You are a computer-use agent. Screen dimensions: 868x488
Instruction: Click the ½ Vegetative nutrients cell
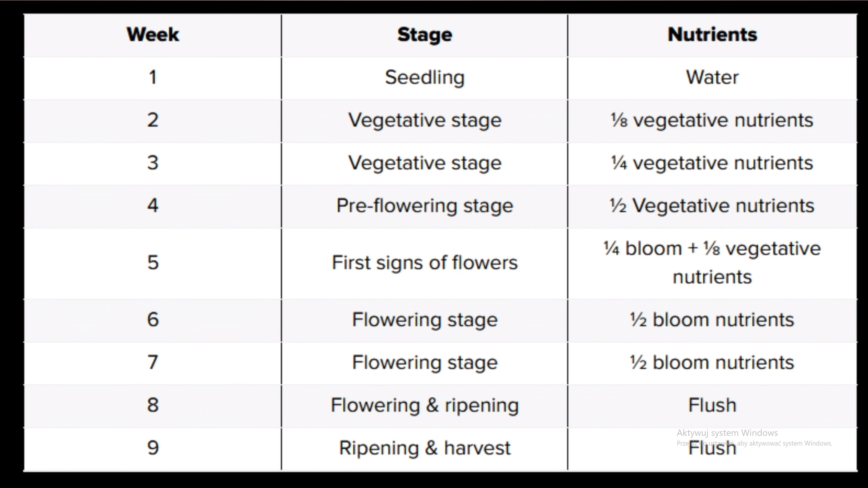point(712,206)
